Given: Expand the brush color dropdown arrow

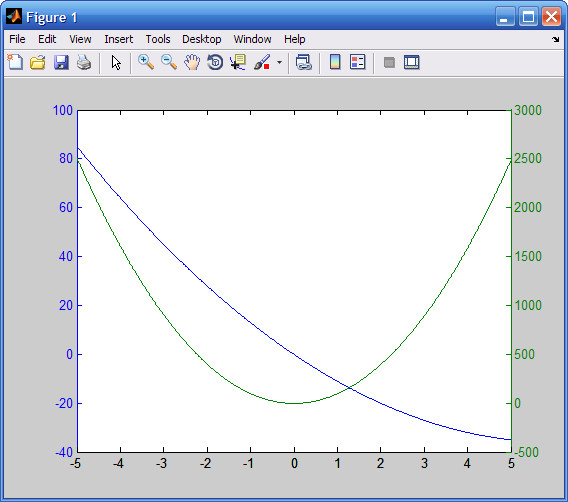Looking at the screenshot, I should click(279, 62).
